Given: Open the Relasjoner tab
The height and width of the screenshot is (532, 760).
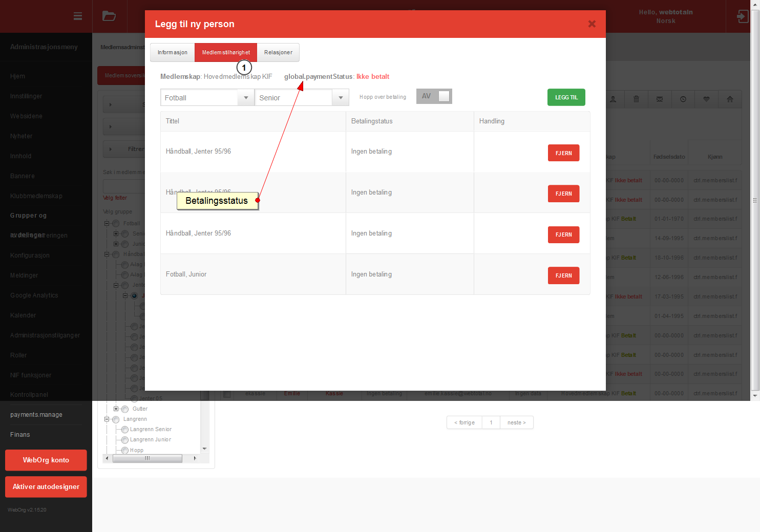Looking at the screenshot, I should click(278, 52).
